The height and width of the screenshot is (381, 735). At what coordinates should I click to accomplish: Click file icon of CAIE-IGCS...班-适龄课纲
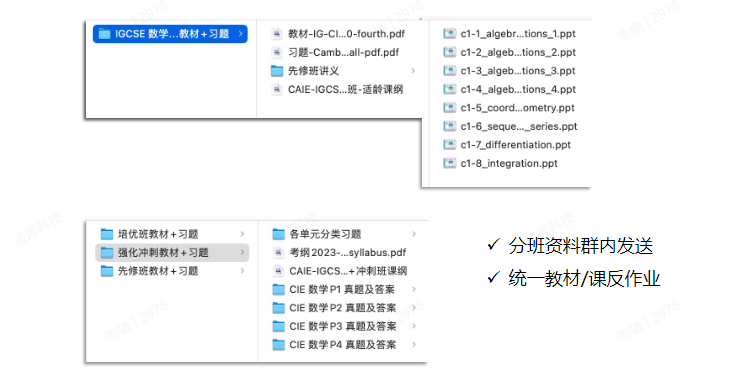tap(277, 89)
